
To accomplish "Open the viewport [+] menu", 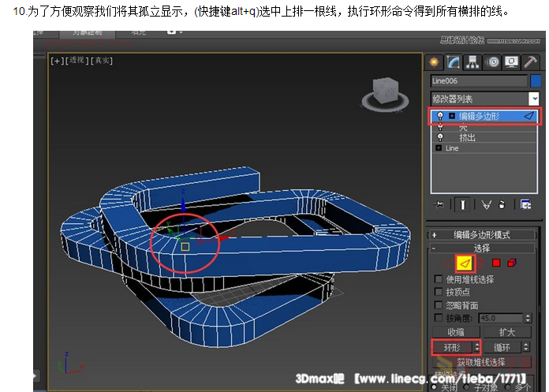I will pyautogui.click(x=57, y=61).
